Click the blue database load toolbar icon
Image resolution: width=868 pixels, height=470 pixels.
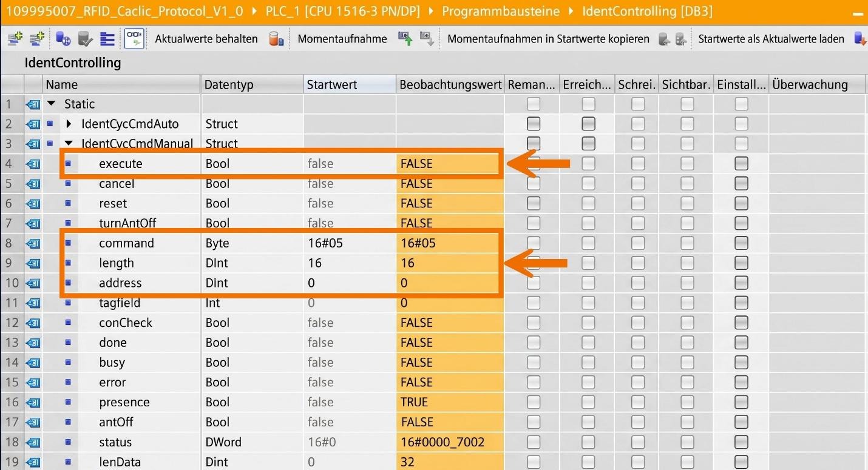[x=63, y=39]
